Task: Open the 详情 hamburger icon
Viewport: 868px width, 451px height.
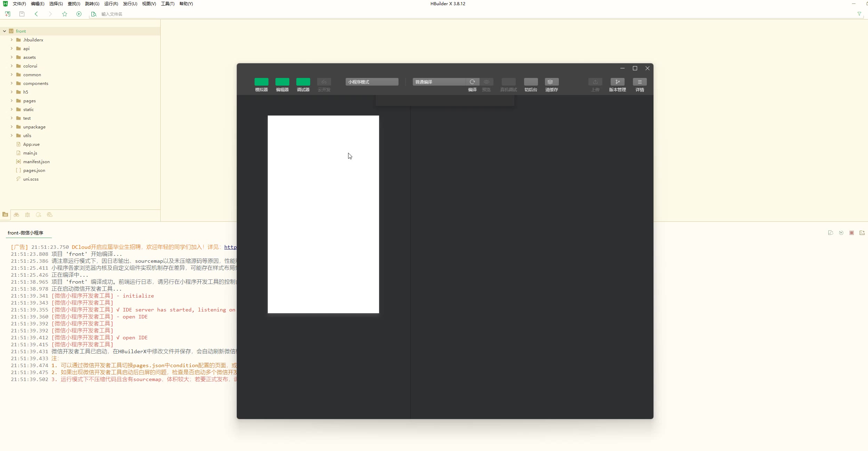Action: 640,82
